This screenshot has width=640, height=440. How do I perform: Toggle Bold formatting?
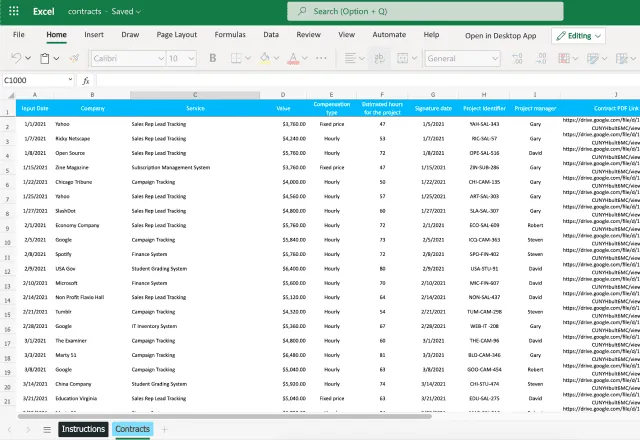point(213,58)
